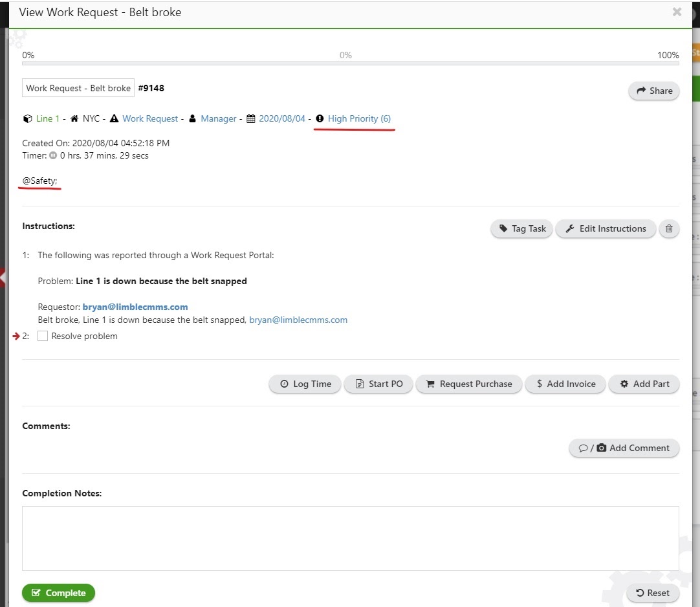Click into the Completion Notes text area
This screenshot has height=607, width=700.
coord(350,538)
